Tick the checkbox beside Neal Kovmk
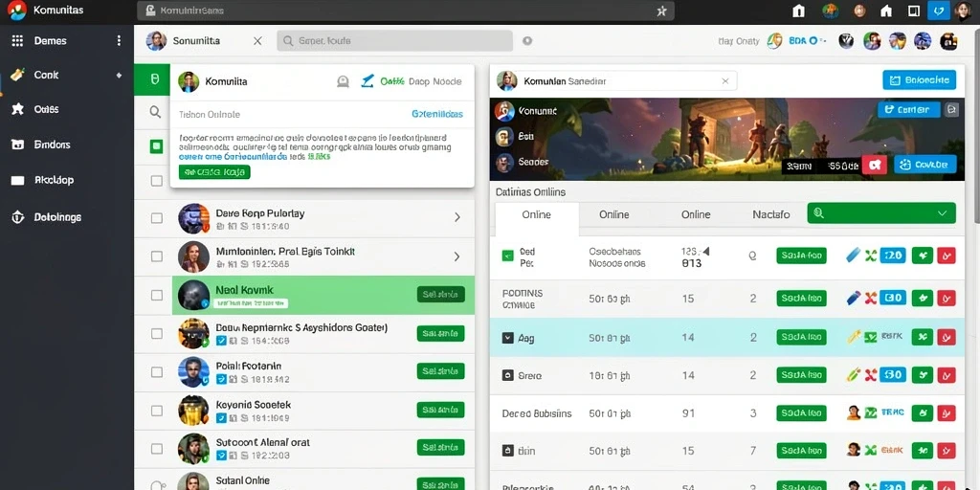980x490 pixels. [156, 295]
